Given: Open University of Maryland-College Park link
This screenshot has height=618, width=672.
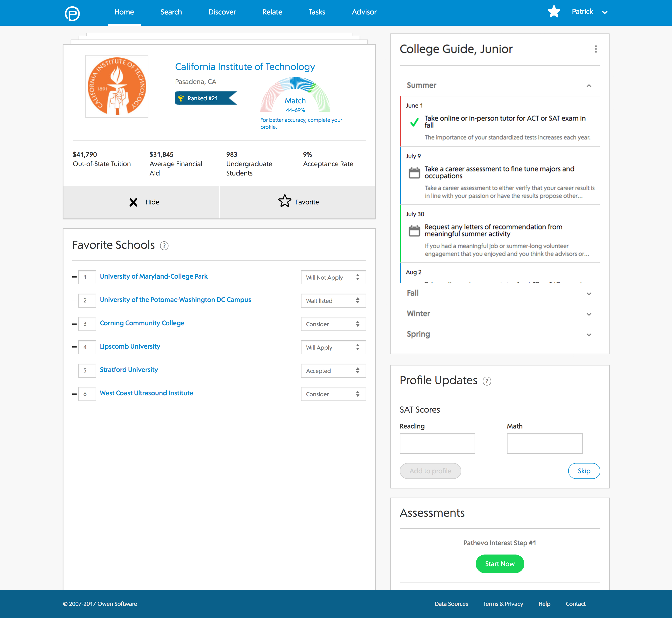Looking at the screenshot, I should click(x=154, y=276).
